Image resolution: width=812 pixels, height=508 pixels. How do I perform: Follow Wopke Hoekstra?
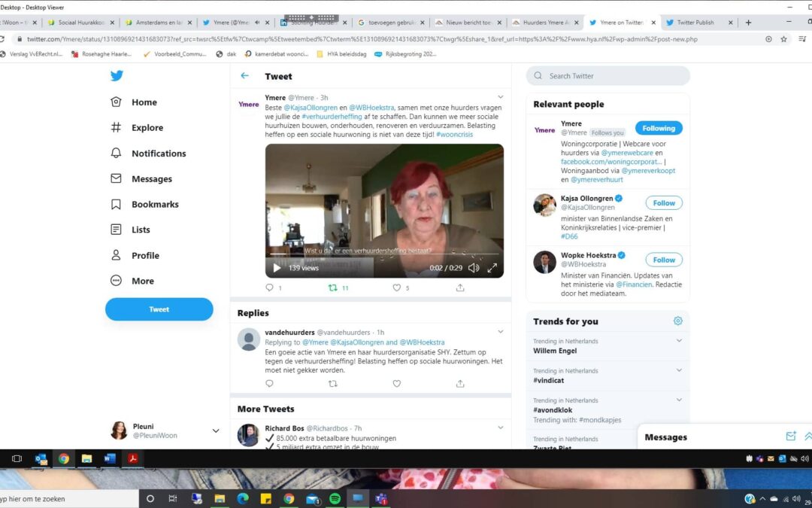pos(664,260)
